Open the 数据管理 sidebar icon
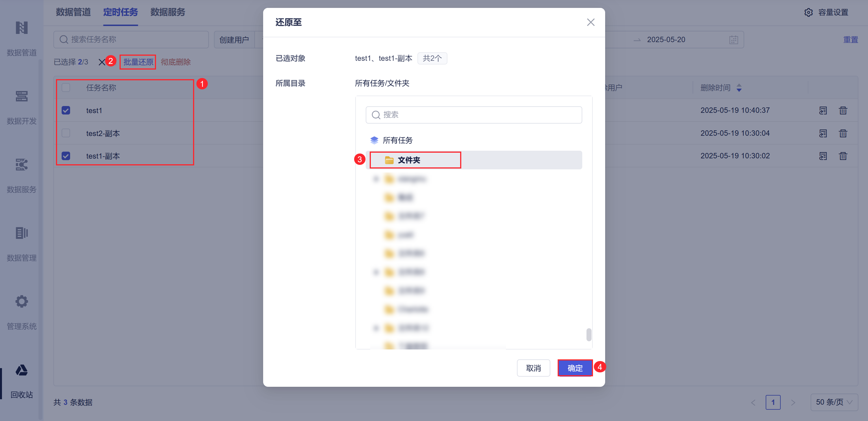 (x=21, y=233)
